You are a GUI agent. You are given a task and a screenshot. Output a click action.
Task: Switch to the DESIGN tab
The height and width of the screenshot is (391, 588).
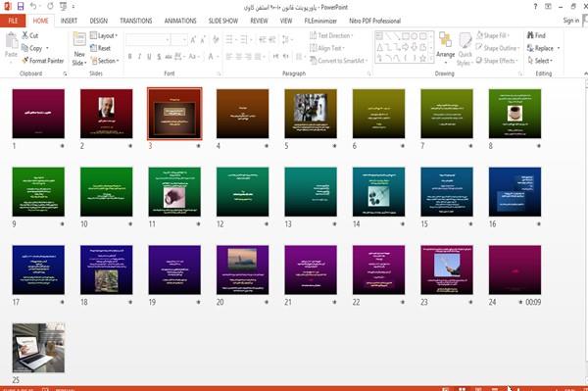click(99, 21)
